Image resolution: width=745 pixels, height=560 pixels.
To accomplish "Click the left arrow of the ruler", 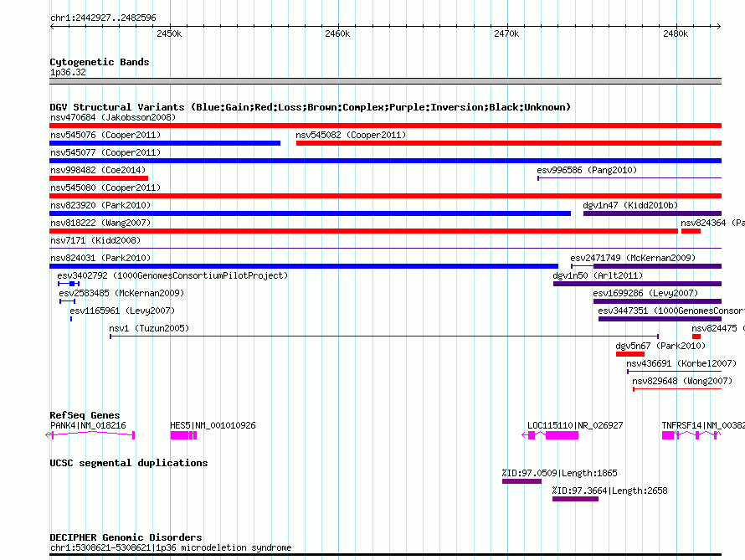I will [52, 26].
